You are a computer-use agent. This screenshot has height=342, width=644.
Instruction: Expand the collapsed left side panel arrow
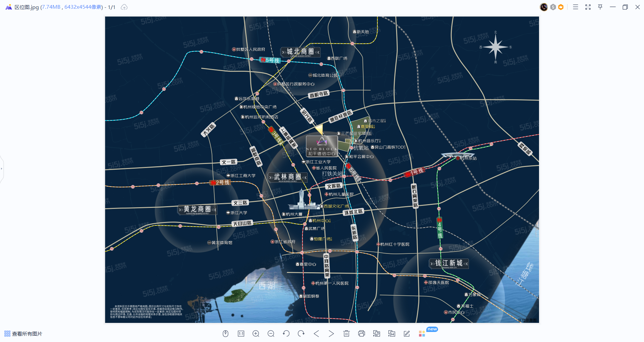pyautogui.click(x=2, y=169)
